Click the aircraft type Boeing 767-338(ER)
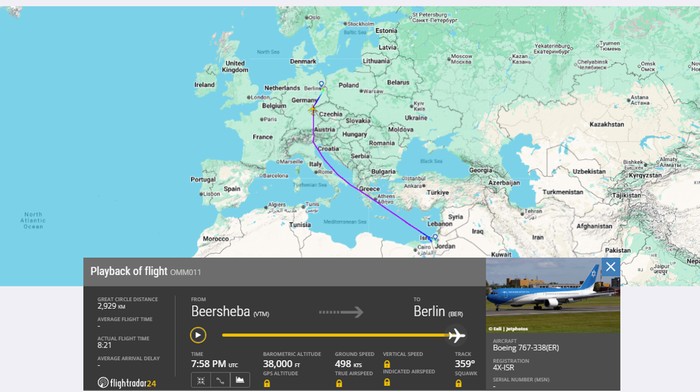 click(526, 348)
